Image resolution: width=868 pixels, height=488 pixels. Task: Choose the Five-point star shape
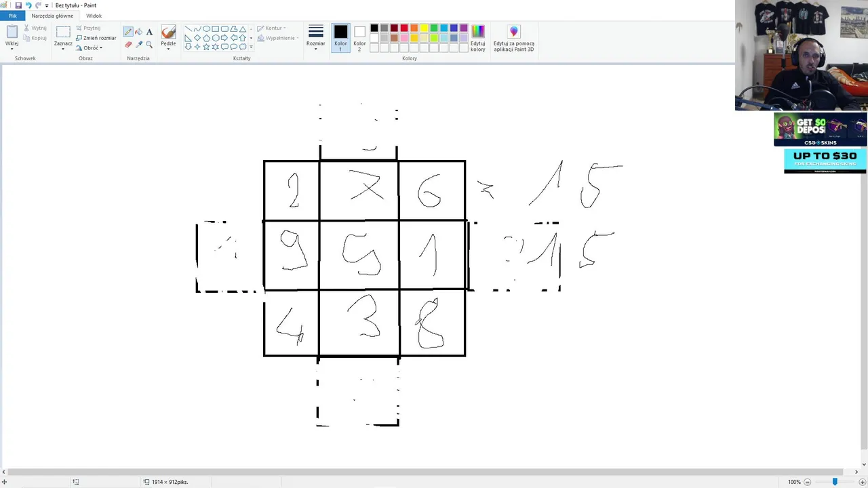206,47
